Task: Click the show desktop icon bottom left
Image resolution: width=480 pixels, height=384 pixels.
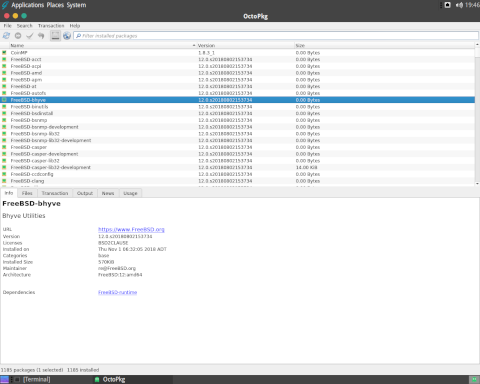Action: [x=4, y=379]
